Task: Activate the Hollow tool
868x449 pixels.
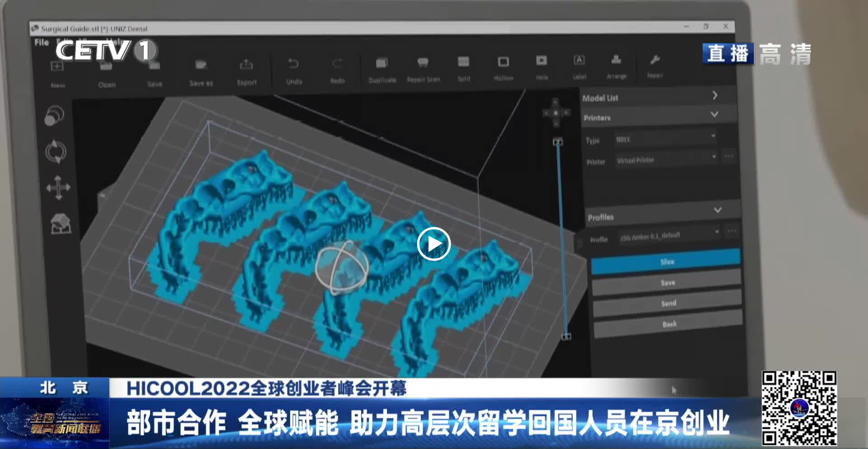Action: click(503, 62)
